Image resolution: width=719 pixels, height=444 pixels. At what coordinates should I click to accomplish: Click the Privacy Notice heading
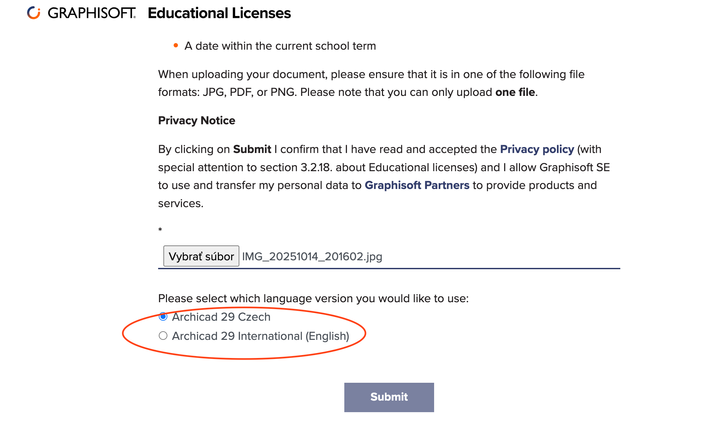point(197,120)
